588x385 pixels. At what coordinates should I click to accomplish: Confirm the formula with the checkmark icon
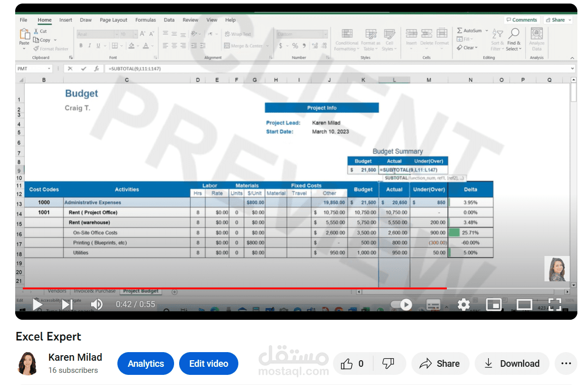point(83,69)
